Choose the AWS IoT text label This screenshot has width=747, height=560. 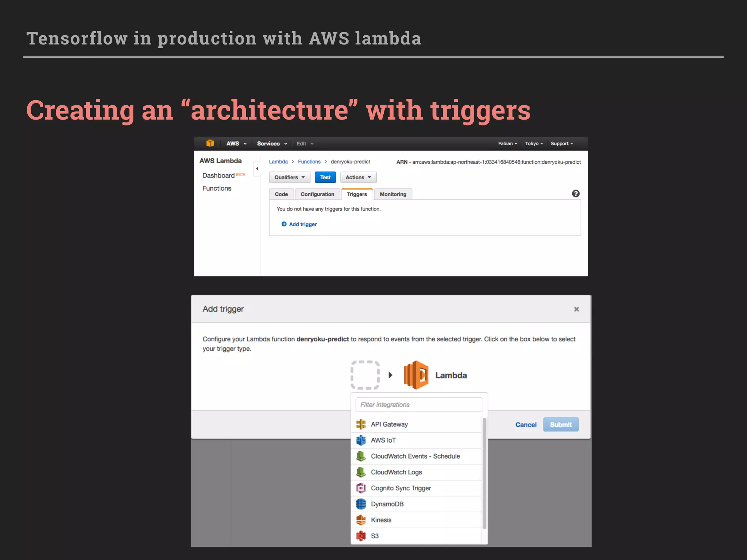(383, 440)
